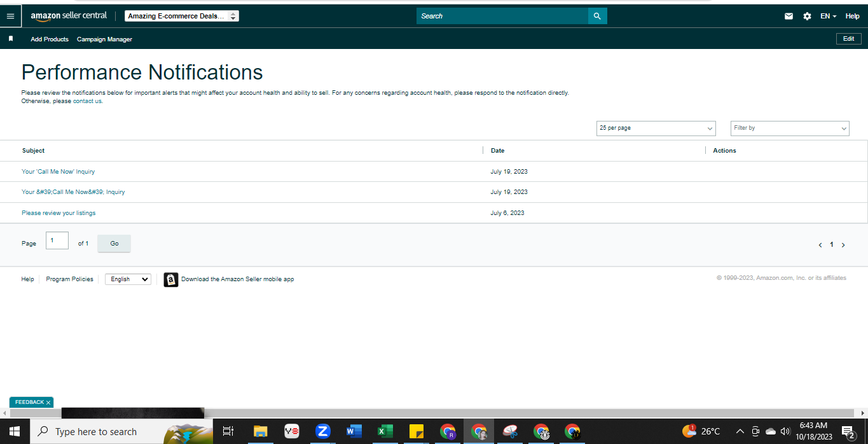Click the Subject column header

point(33,151)
